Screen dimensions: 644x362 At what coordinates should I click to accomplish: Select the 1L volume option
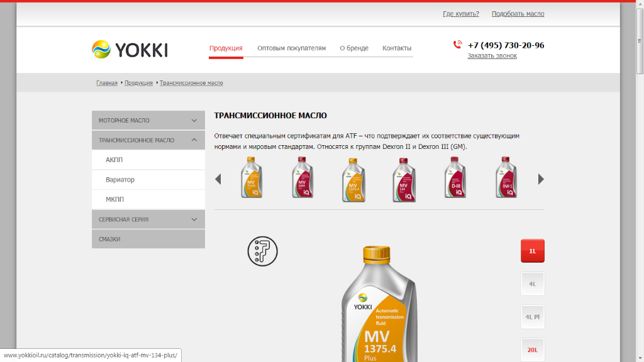click(532, 251)
